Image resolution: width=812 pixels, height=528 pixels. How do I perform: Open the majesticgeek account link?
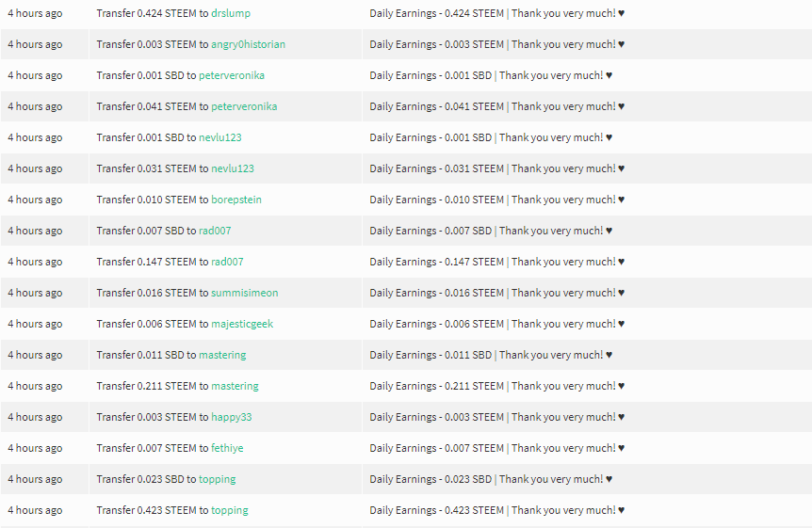point(242,324)
